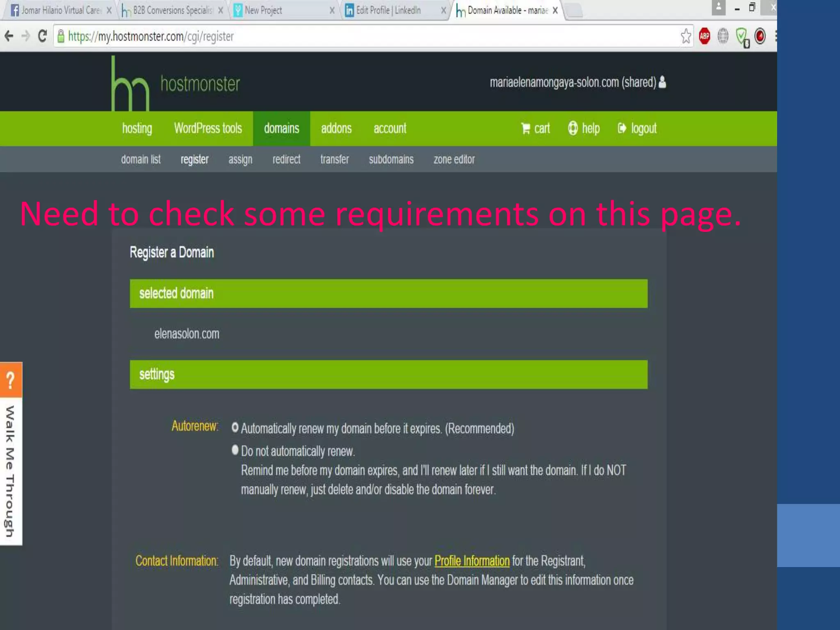Open the hosting menu
840x630 pixels.
coord(137,128)
